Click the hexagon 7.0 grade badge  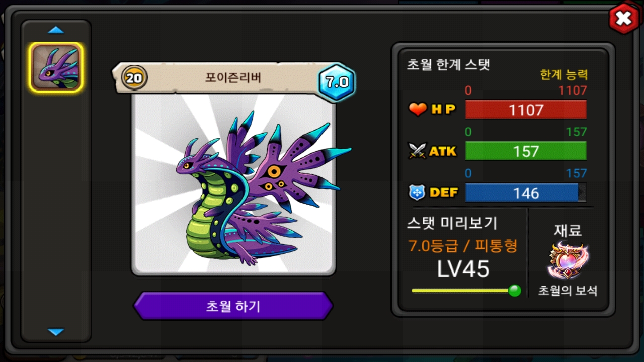(337, 82)
